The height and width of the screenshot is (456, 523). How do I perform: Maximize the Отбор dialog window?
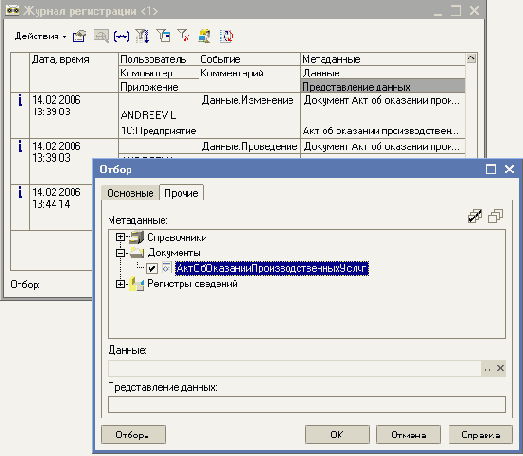click(x=491, y=169)
